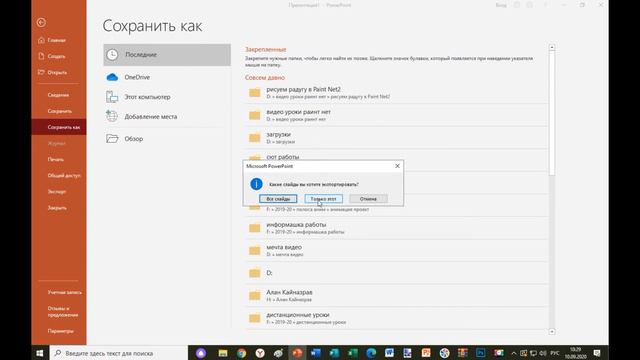Viewport: 640px width, 360px height.
Task: Open the Обзор browse folder option
Action: pyautogui.click(x=167, y=139)
